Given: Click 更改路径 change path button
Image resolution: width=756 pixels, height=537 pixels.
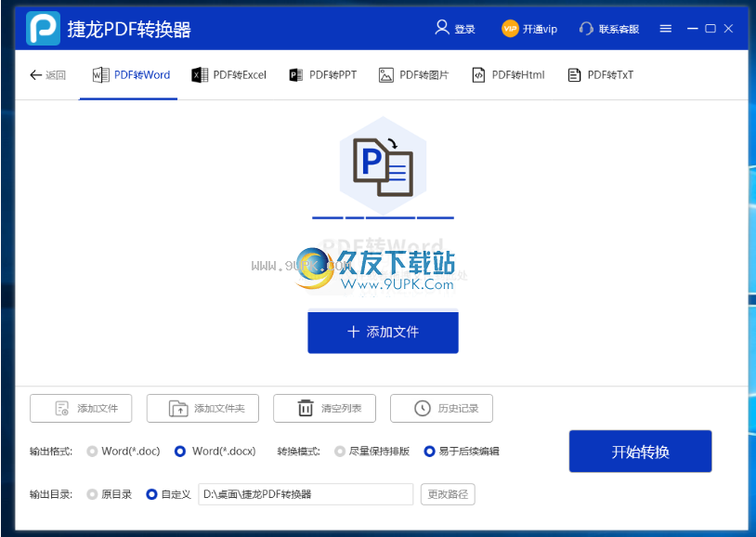Looking at the screenshot, I should tap(448, 494).
